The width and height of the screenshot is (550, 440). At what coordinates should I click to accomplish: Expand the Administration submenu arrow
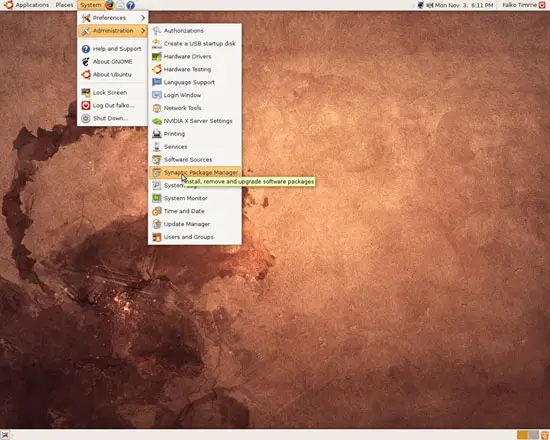pyautogui.click(x=143, y=31)
